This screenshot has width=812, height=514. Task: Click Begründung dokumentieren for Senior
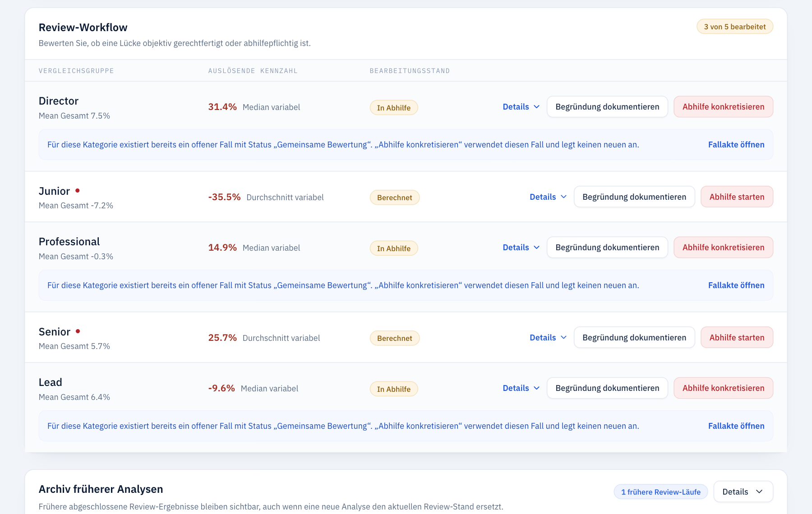(x=634, y=338)
